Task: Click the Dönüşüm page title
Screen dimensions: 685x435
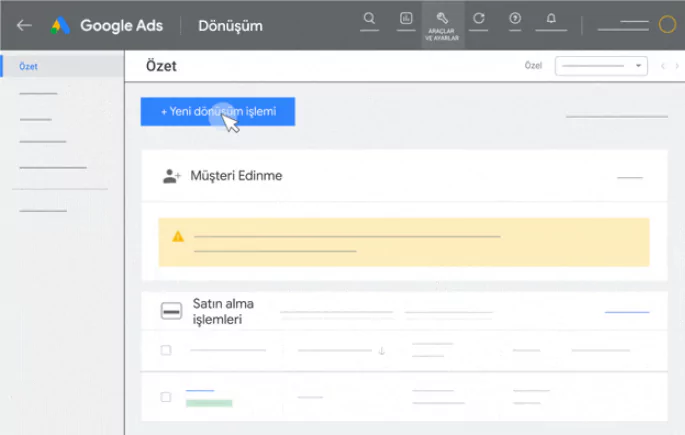Action: pyautogui.click(x=230, y=26)
